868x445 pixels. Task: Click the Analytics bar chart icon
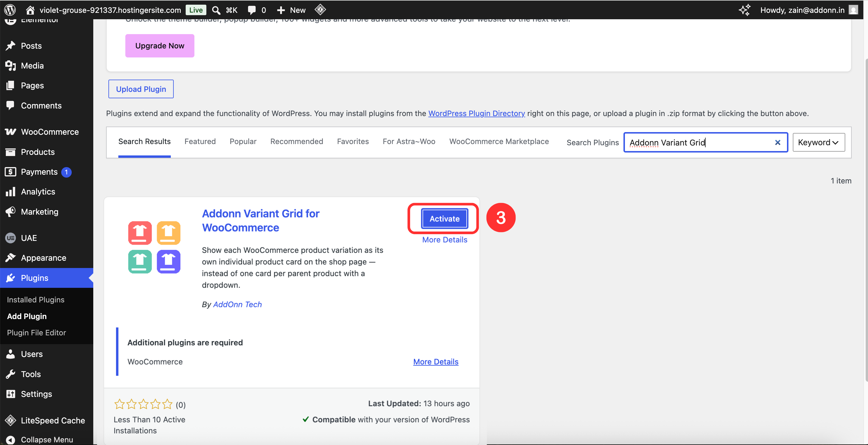tap(10, 192)
